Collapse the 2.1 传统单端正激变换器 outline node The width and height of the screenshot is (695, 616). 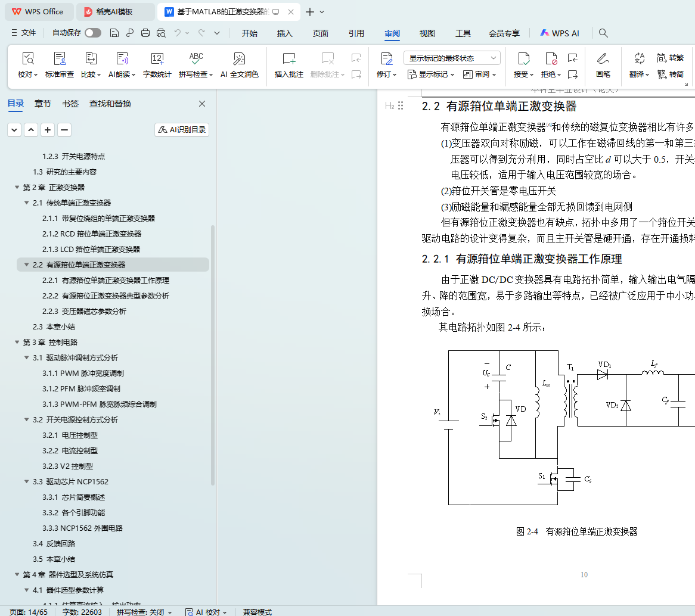(27, 203)
